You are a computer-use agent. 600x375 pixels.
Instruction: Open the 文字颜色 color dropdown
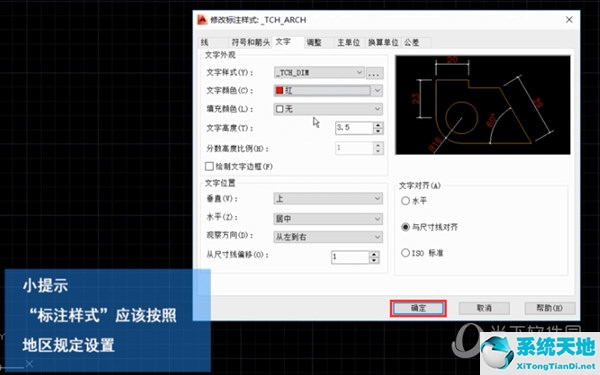tap(328, 90)
